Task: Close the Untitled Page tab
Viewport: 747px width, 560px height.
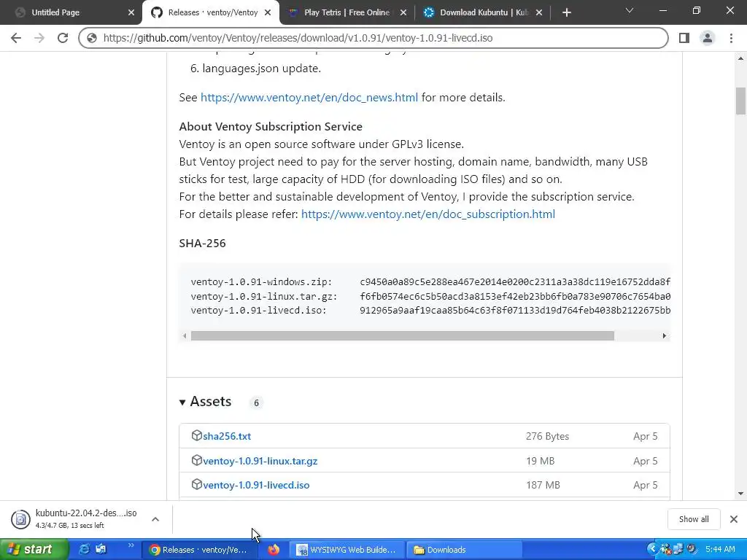Action: tap(131, 13)
